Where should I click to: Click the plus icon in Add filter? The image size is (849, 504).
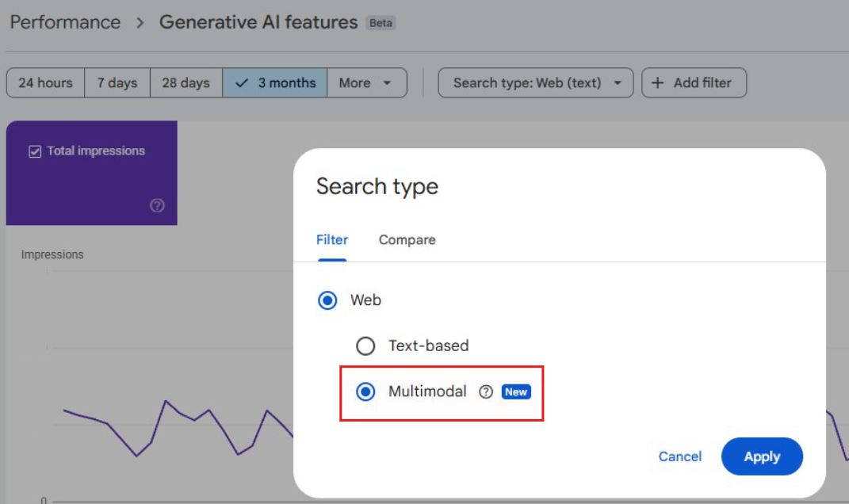tap(657, 83)
